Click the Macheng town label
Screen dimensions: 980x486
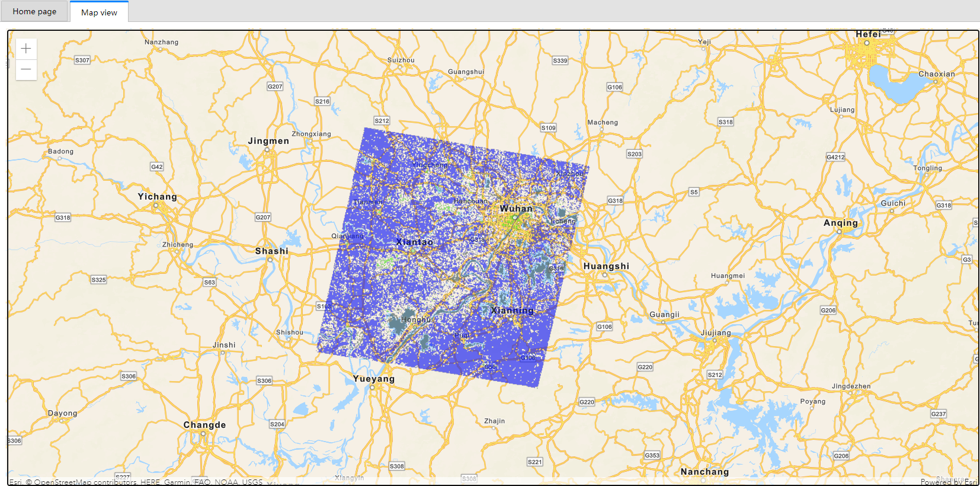603,122
